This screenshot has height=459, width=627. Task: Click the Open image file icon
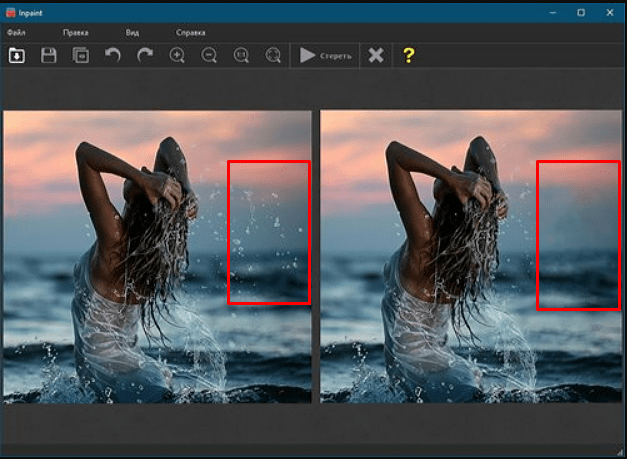click(17, 56)
